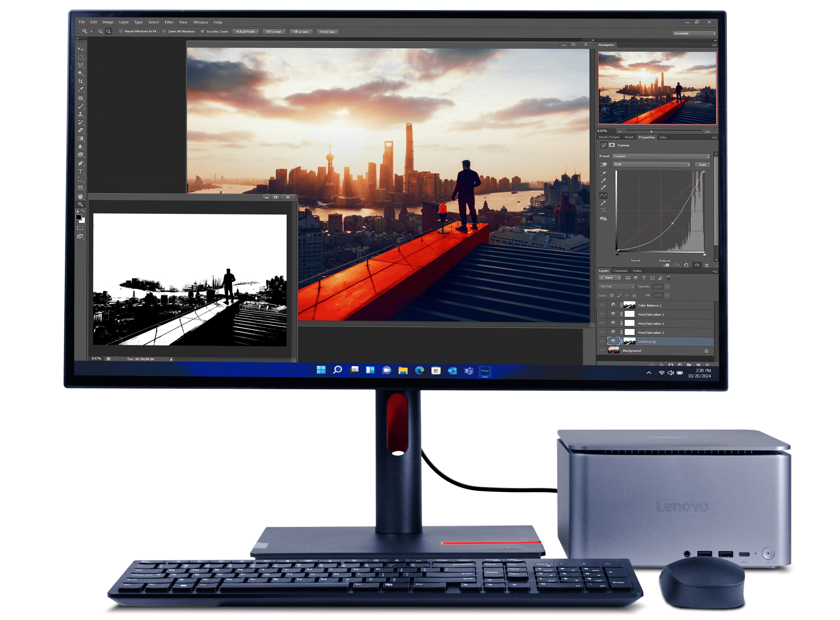
Task: Uncheck the Scrubby Zoom option
Action: pos(203,32)
